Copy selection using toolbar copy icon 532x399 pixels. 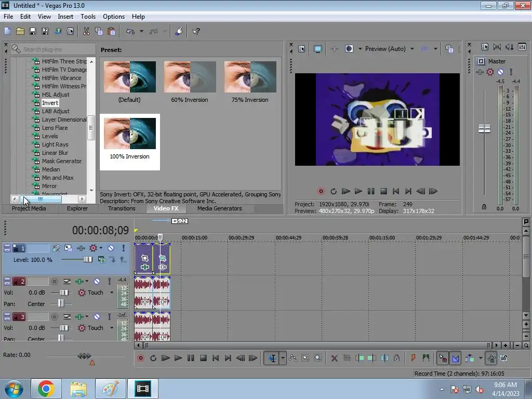click(99, 31)
